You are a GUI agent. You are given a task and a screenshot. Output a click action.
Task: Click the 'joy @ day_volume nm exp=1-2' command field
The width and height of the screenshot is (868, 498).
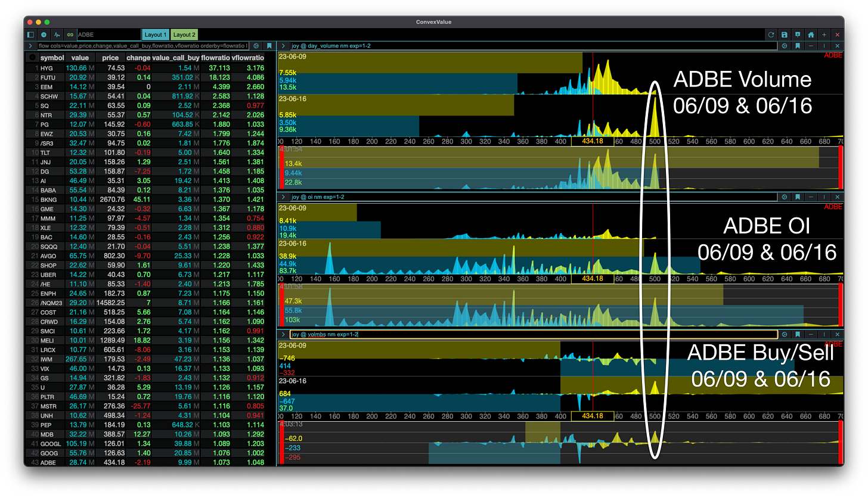pyautogui.click(x=533, y=46)
